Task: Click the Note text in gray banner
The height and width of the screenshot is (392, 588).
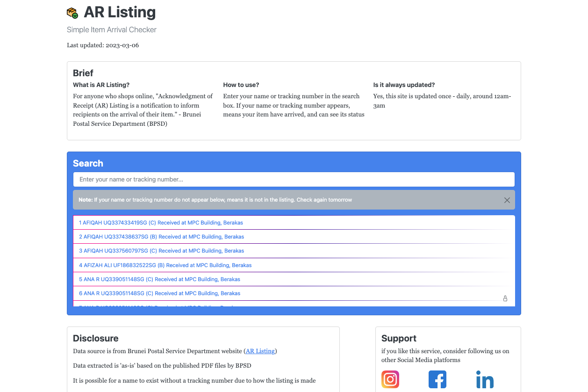Action: click(215, 200)
